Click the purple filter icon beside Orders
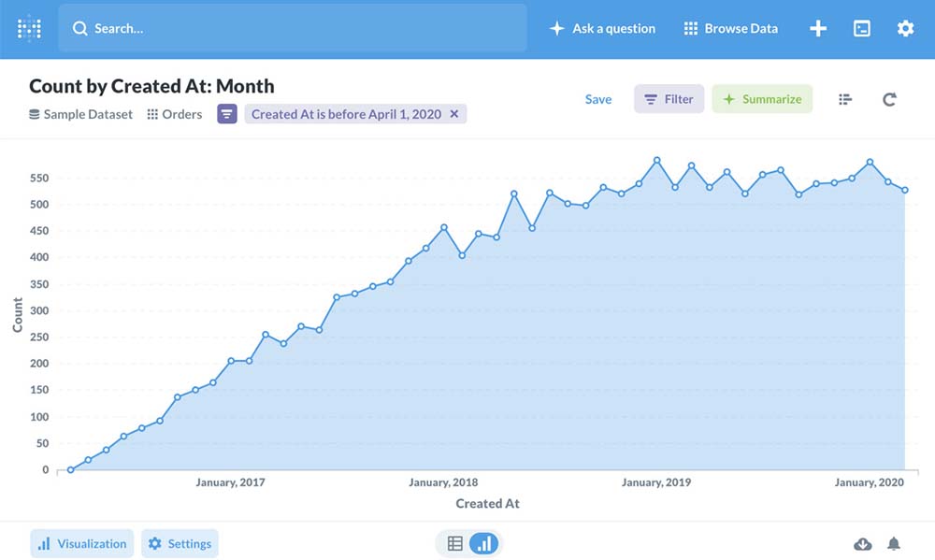This screenshot has height=560, width=935. click(227, 114)
